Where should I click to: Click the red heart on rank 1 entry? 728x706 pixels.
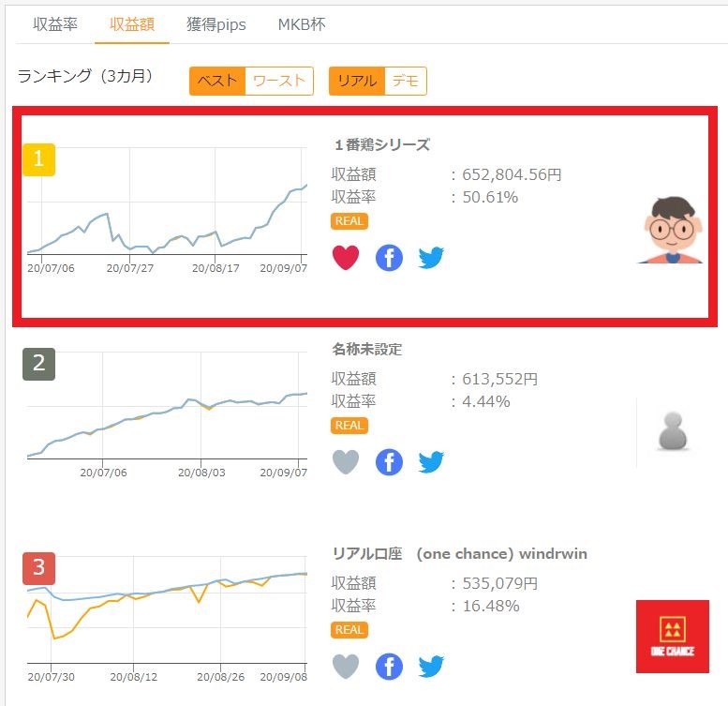346,257
